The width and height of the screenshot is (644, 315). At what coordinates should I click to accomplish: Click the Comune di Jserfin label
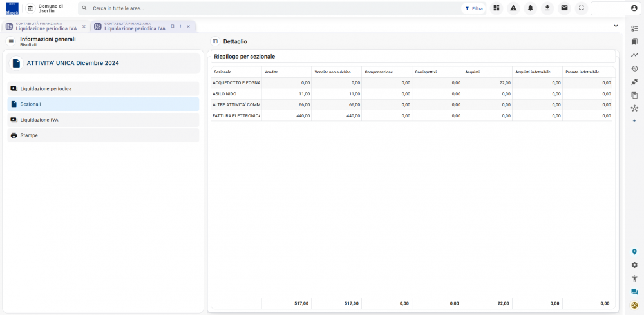pos(50,8)
